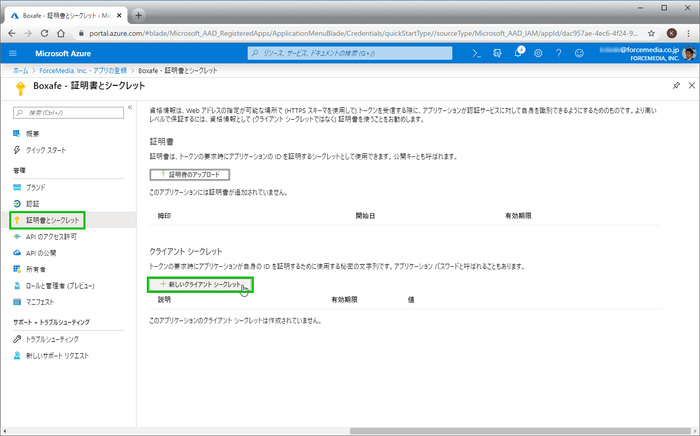This screenshot has width=700, height=436.
Task: Close the Boxafe browser tab
Action: [x=119, y=15]
